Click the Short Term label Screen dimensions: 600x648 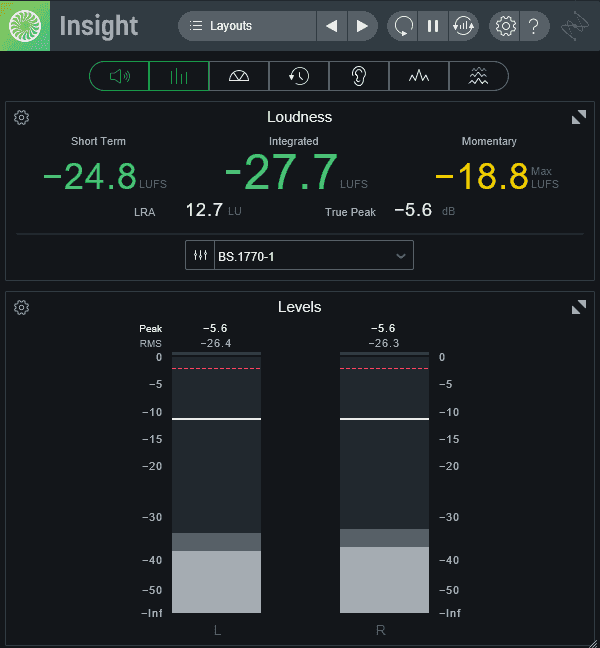[x=98, y=141]
